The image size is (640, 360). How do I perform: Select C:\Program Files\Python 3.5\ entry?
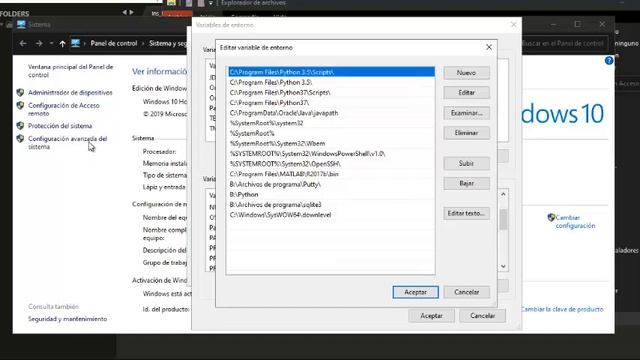point(331,82)
